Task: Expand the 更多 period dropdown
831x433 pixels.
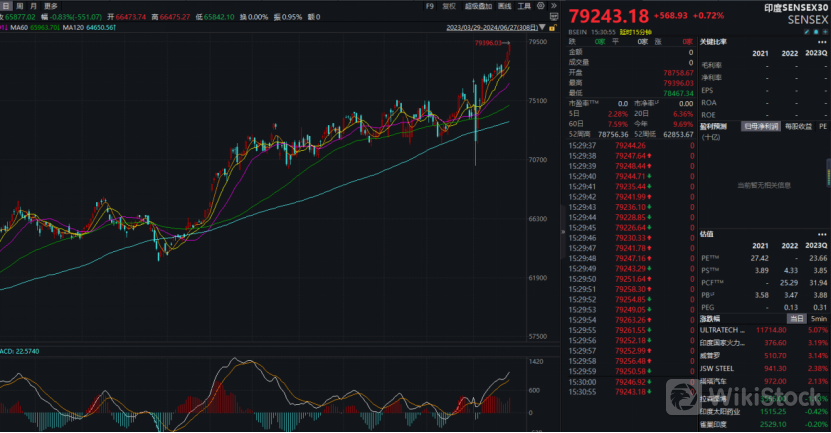Action: [50, 6]
